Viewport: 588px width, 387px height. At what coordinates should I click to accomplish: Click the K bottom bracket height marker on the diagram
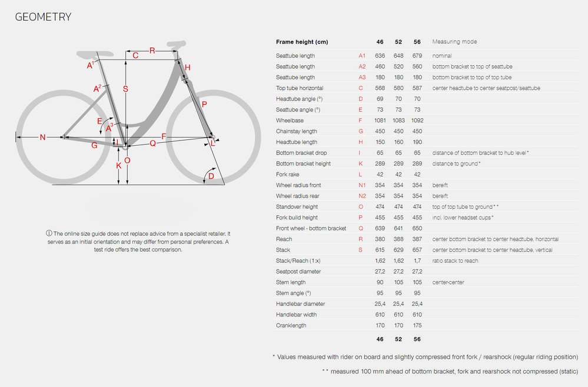(x=119, y=166)
